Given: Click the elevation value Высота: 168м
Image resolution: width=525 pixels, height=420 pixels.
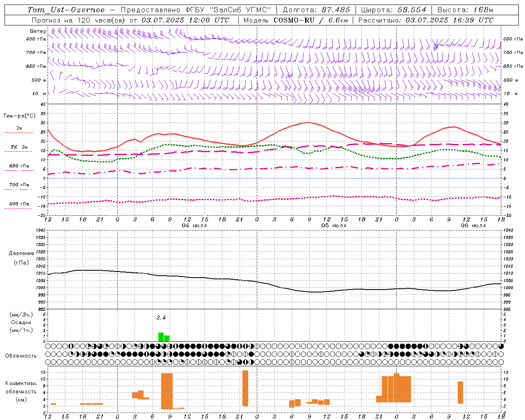Looking at the screenshot, I should click(465, 10).
